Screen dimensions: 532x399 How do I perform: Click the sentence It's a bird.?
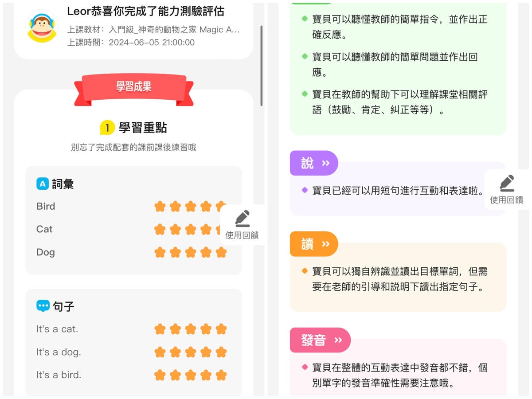[59, 375]
